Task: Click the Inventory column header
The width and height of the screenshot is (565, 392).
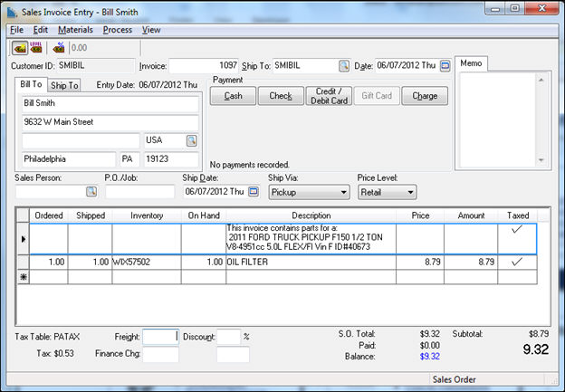Action: coord(147,215)
